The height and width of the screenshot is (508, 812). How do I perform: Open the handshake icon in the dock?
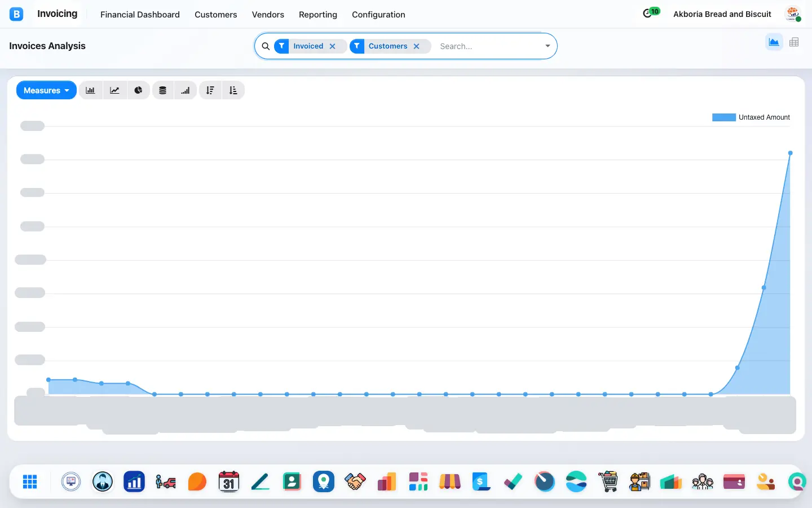[x=355, y=481]
